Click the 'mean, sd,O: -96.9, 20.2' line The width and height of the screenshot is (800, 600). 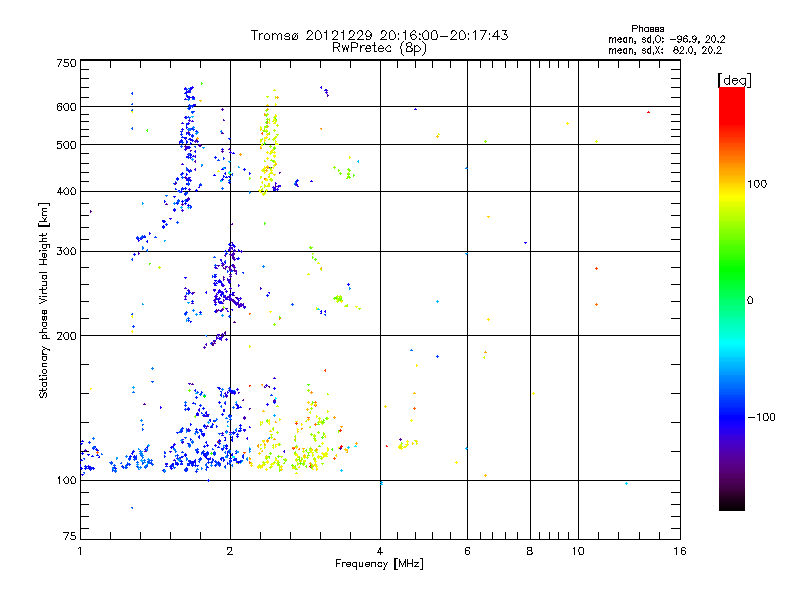click(666, 39)
